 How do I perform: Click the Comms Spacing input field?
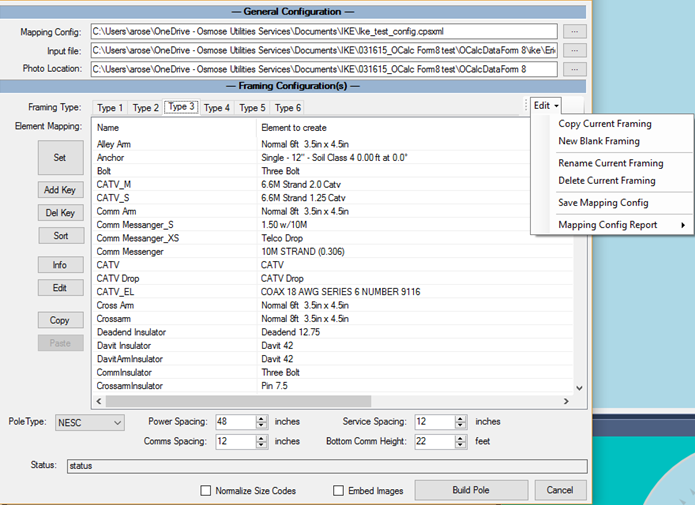(x=236, y=442)
